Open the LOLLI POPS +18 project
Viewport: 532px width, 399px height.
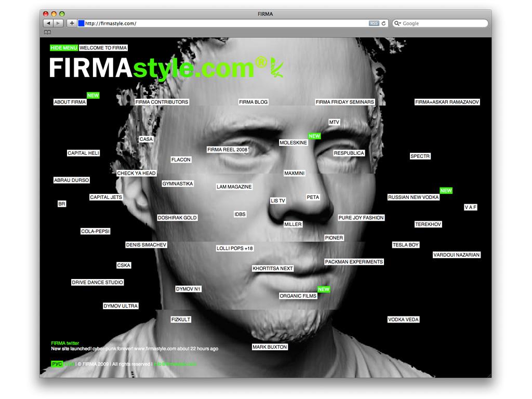pos(235,248)
